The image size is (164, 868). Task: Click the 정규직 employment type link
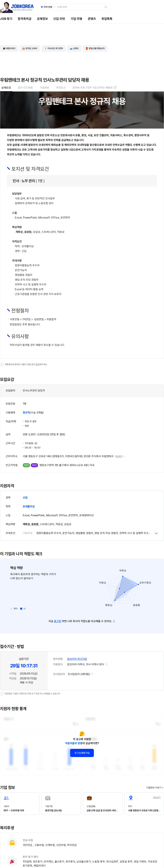pyautogui.click(x=26, y=412)
